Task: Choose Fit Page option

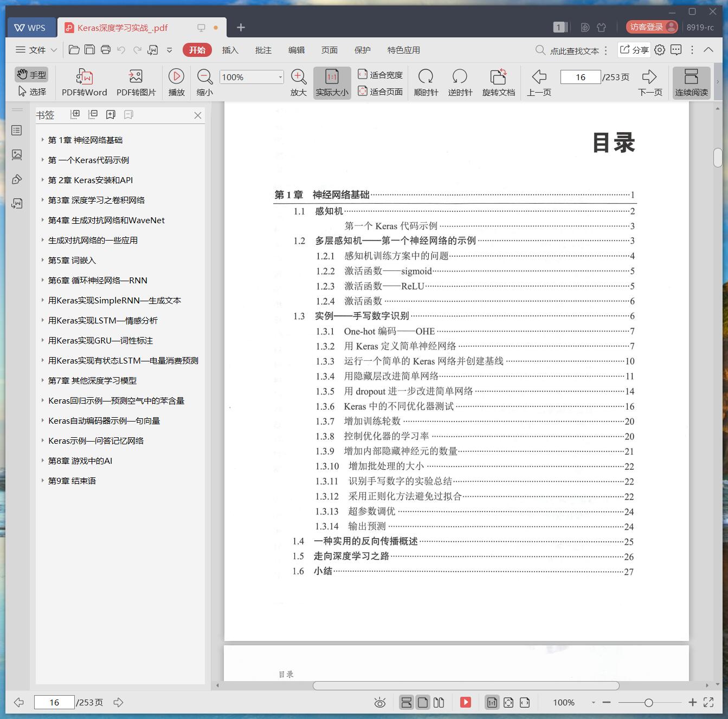Action: pos(380,92)
